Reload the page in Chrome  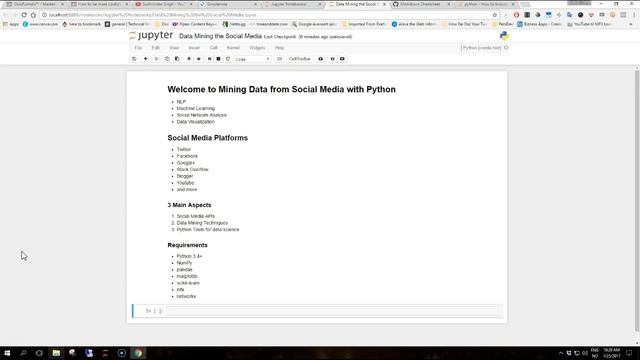24,15
